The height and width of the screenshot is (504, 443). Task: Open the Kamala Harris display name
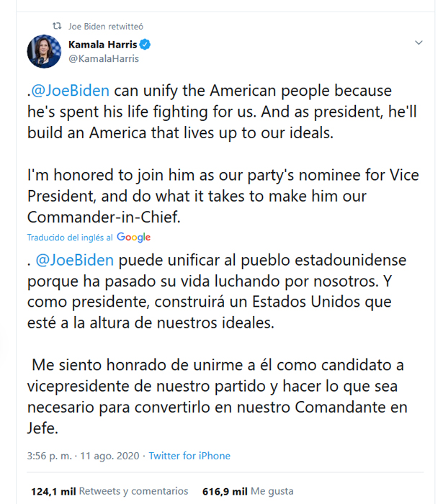click(x=102, y=45)
